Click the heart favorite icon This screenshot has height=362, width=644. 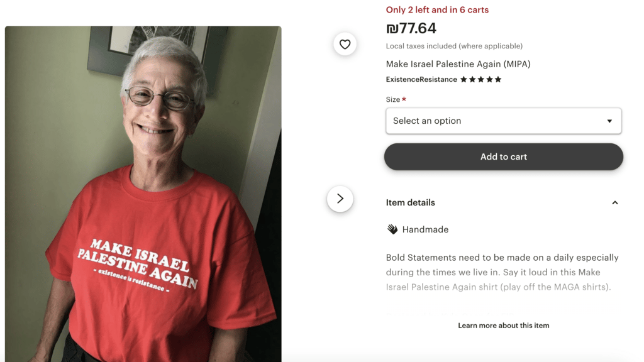[345, 44]
